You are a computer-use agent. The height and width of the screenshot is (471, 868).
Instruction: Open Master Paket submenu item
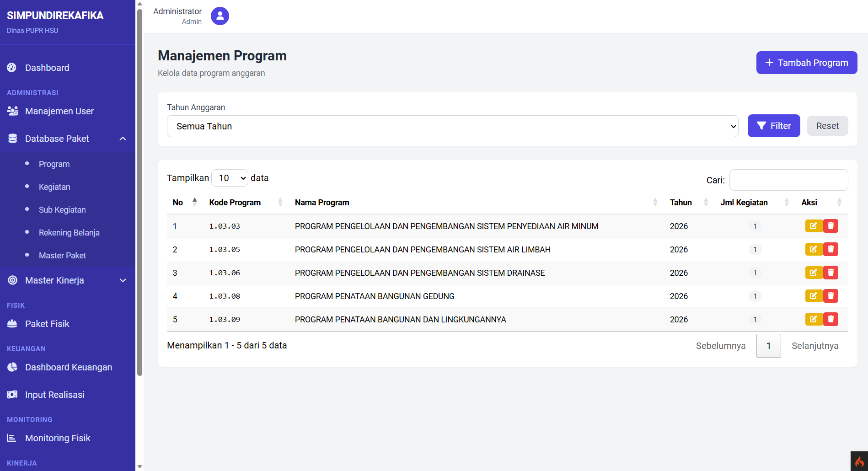(62, 255)
